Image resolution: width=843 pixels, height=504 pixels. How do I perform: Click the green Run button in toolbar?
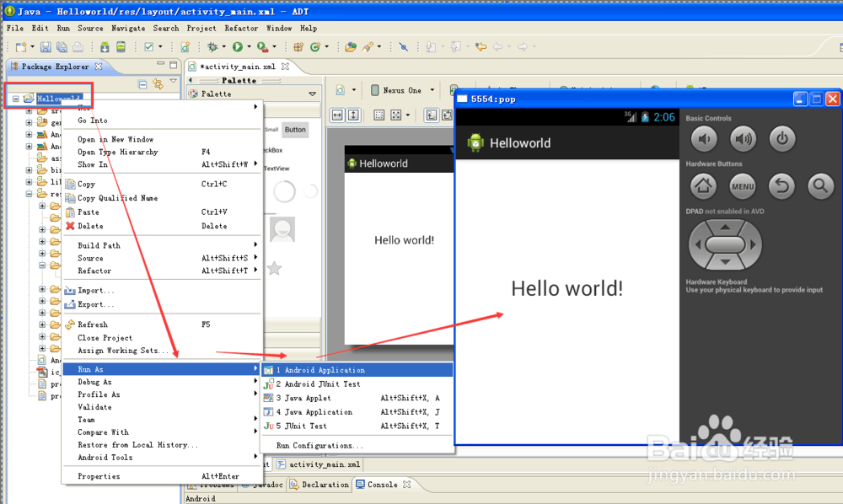coord(238,47)
